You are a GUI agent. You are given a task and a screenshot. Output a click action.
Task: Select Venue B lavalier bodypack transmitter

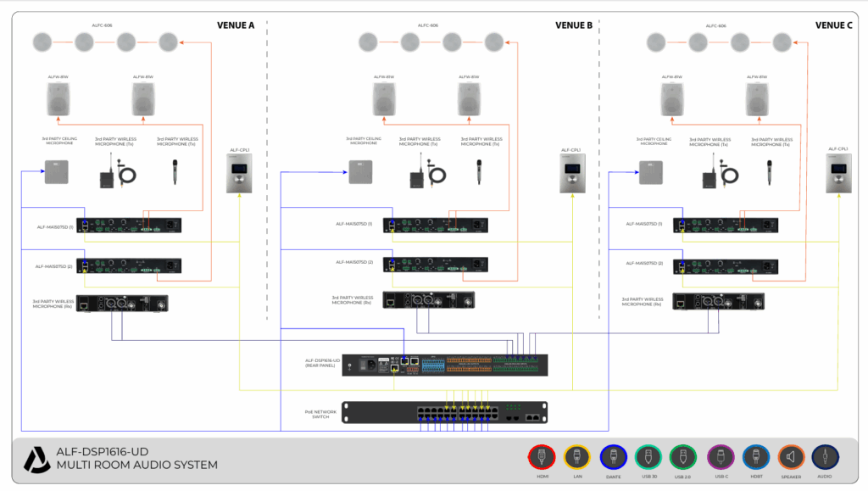[427, 171]
